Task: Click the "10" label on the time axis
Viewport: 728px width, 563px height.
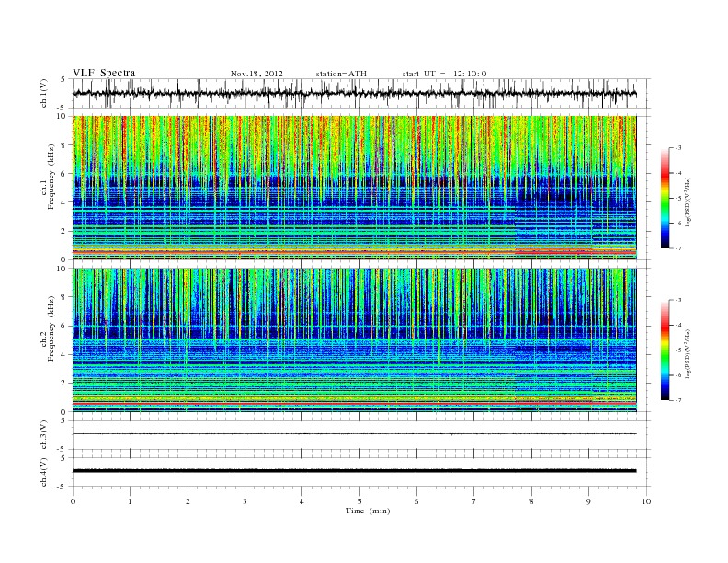Action: pos(646,501)
